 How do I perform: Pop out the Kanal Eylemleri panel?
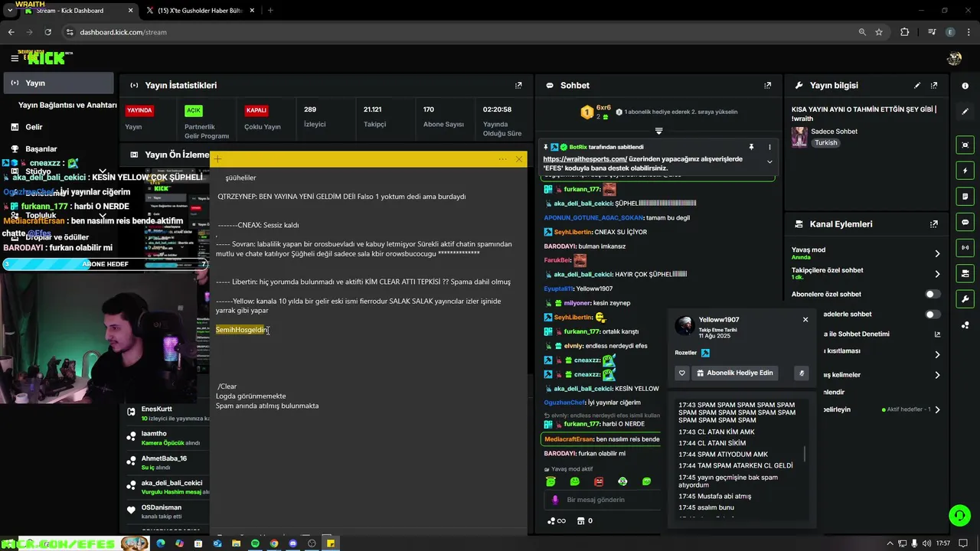[x=934, y=224]
